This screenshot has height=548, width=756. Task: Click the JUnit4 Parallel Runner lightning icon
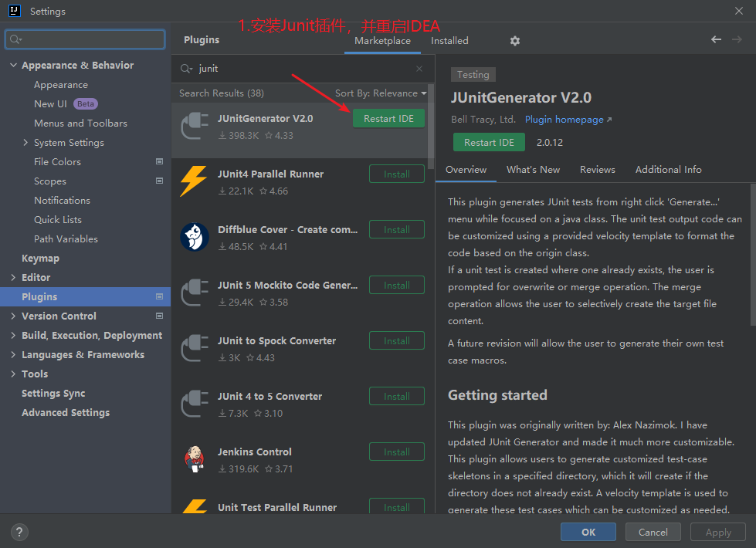click(193, 181)
